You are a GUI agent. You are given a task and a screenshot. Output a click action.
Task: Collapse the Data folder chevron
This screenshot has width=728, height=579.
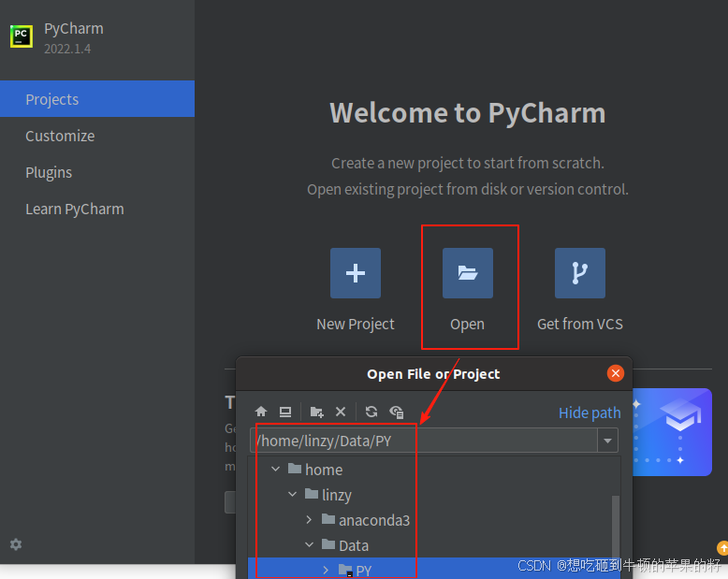click(x=309, y=544)
